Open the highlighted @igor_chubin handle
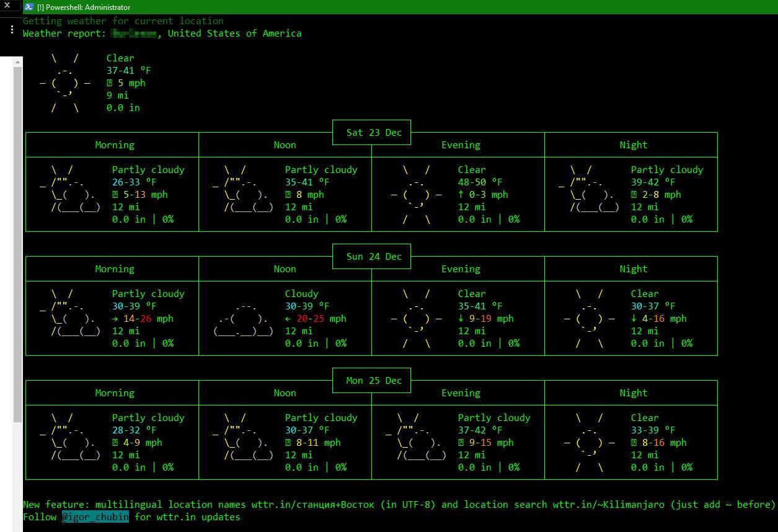 [95, 516]
